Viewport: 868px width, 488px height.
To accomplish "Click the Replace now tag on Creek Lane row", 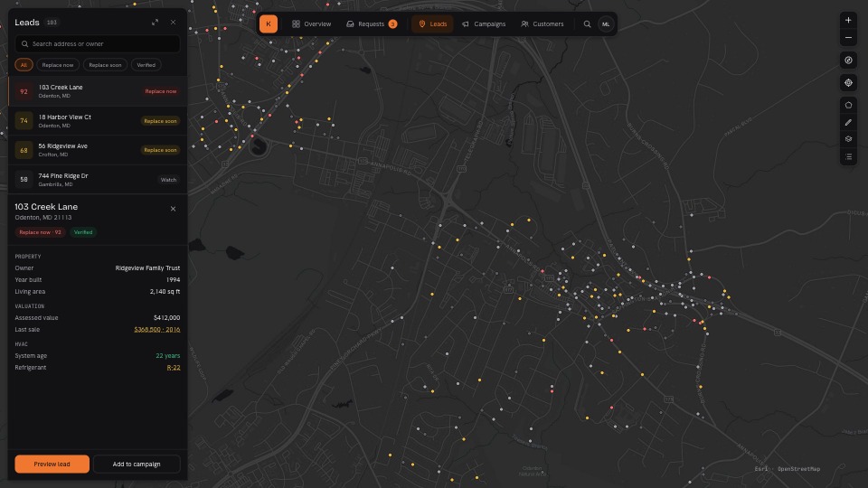I will [x=161, y=91].
